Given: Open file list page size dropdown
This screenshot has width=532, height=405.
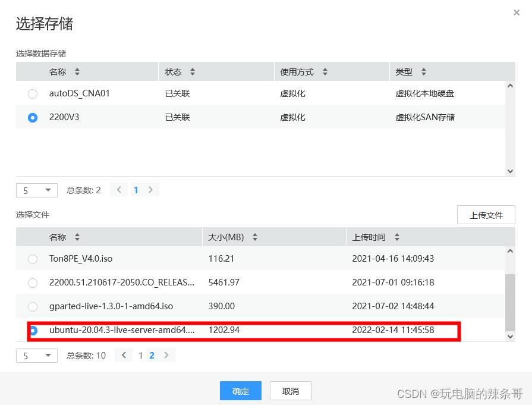Looking at the screenshot, I should (x=36, y=356).
